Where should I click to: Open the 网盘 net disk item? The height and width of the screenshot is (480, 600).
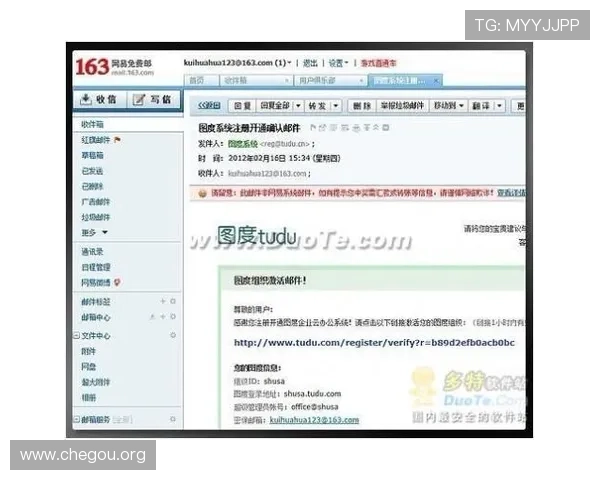click(88, 367)
